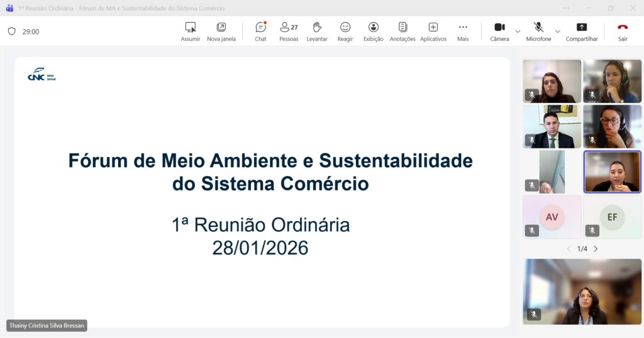Open the Chat panel
Viewport: 644px width, 338px height.
point(260,31)
